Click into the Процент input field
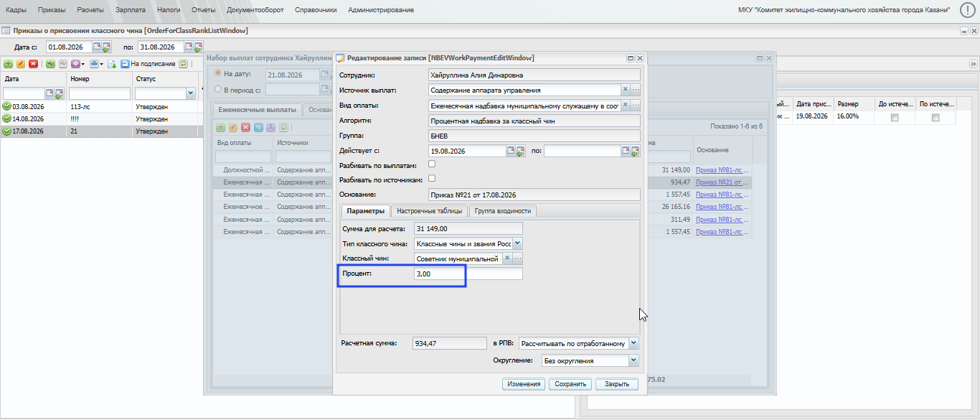Screen dimensions: 980x420 pyautogui.click(x=468, y=274)
